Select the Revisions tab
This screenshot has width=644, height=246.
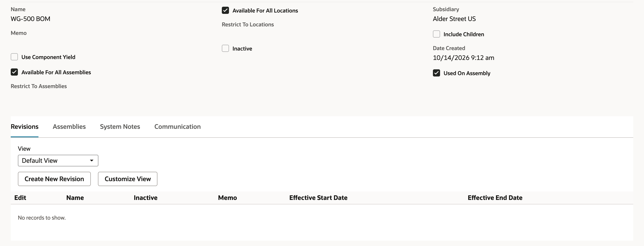point(25,127)
